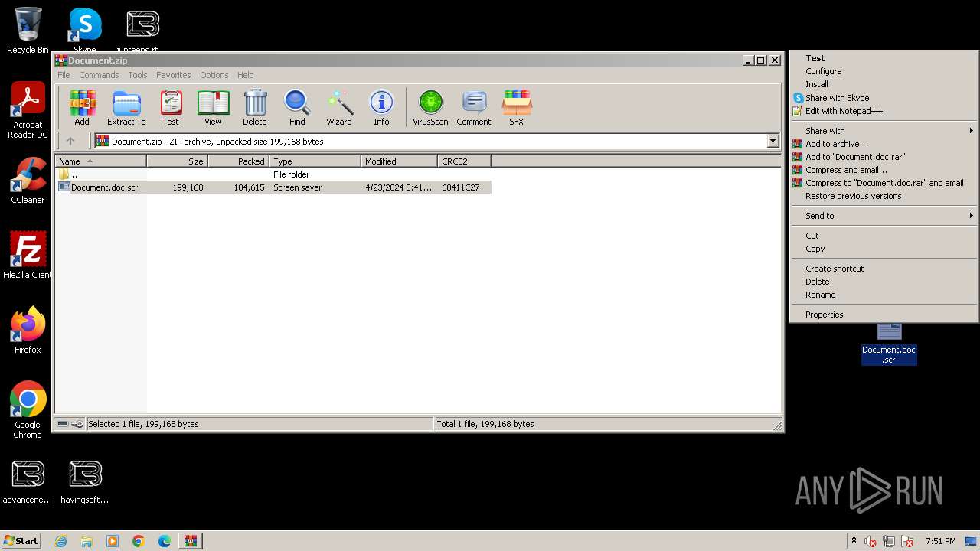Choose Share with Skype
The image size is (980, 551).
(x=884, y=98)
